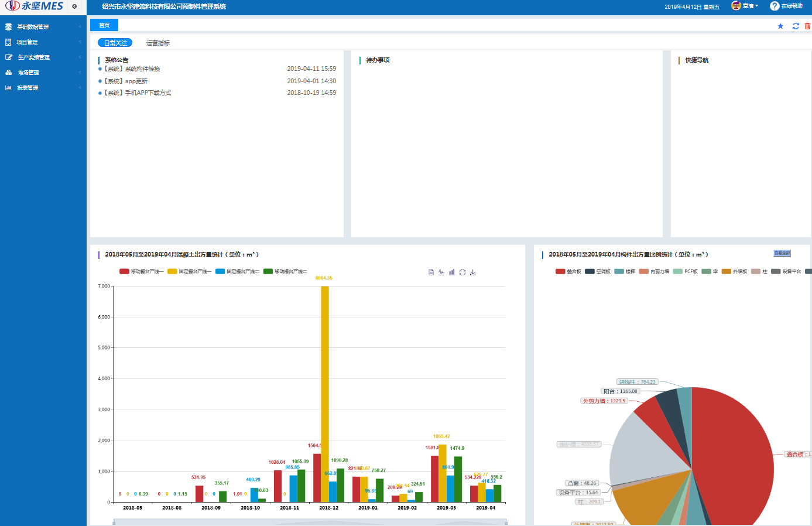Click the 梁 legend color swatch
This screenshot has width=812, height=526.
706,272
